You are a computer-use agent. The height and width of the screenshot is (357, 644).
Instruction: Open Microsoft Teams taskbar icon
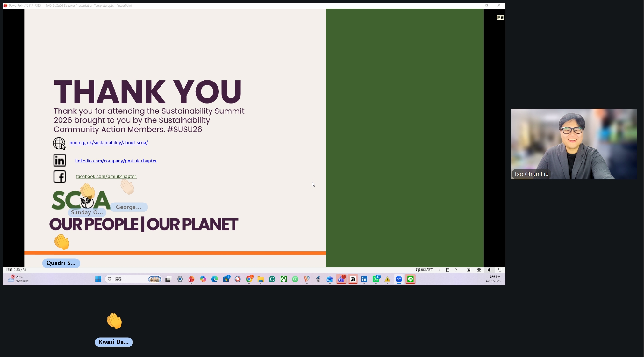tap(341, 279)
